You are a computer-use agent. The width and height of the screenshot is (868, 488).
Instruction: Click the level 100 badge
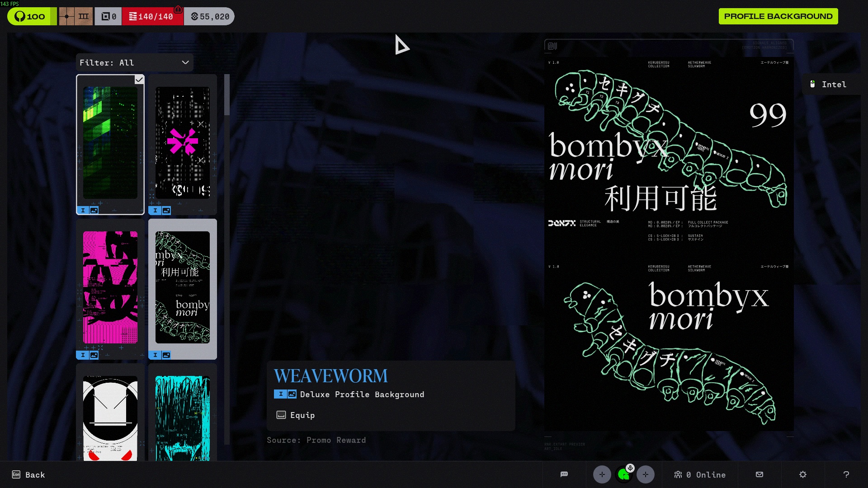pyautogui.click(x=30, y=17)
